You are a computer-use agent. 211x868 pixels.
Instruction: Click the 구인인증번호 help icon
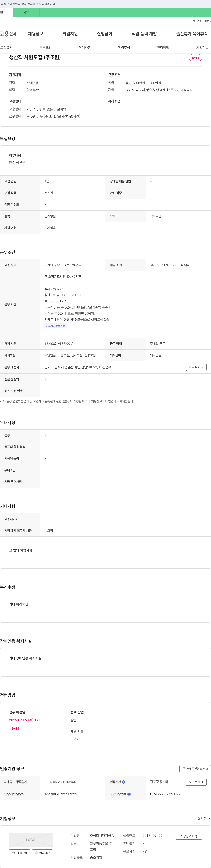coord(129,794)
